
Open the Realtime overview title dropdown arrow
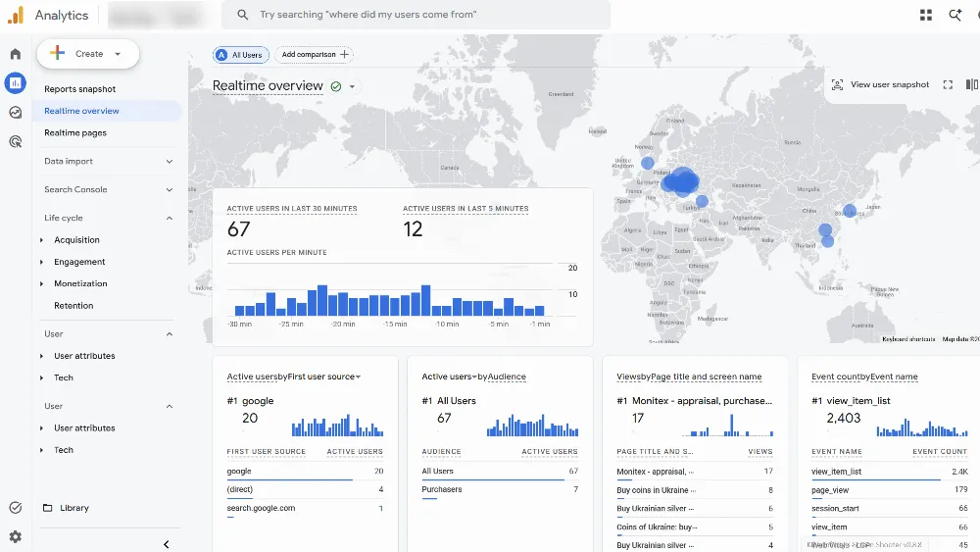coord(353,87)
